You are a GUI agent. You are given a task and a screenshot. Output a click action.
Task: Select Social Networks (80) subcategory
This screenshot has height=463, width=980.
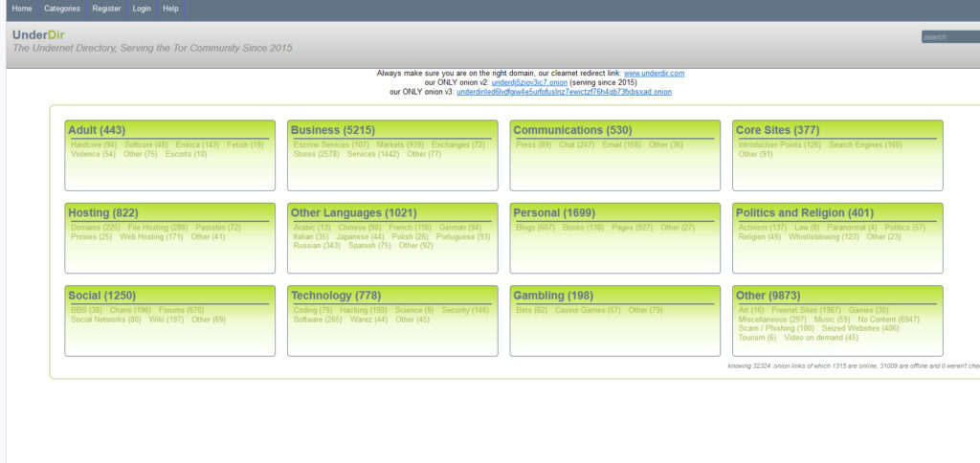coord(106,320)
